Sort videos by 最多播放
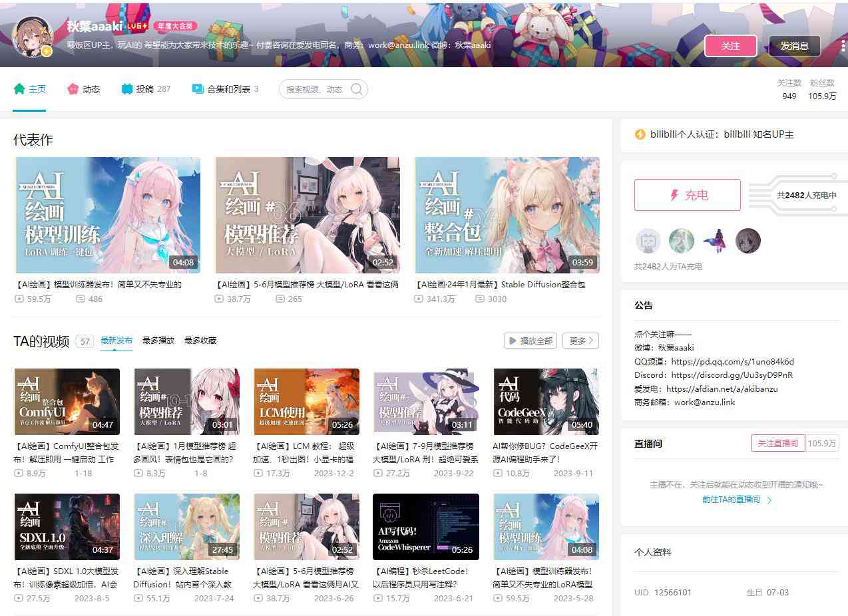This screenshot has width=848, height=616. (158, 341)
